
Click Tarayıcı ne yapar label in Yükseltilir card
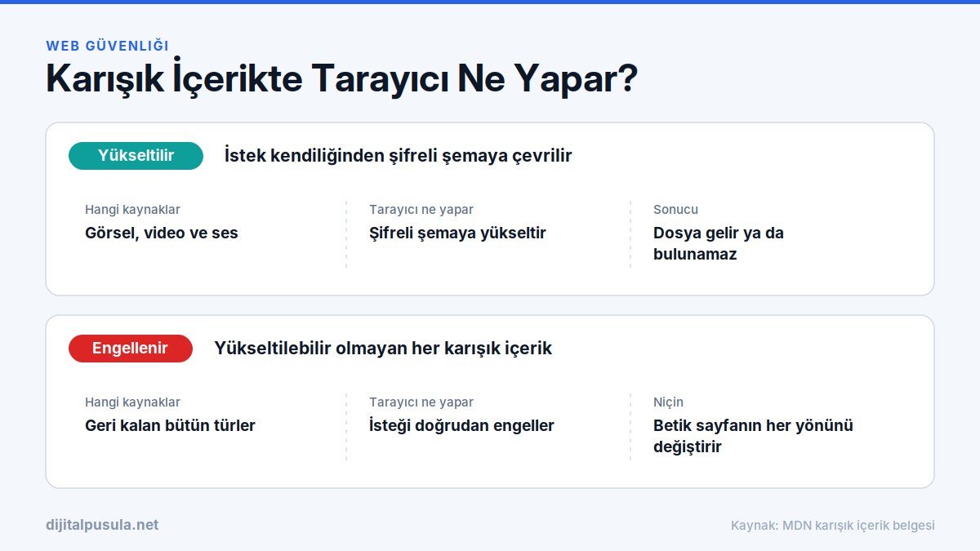click(x=421, y=210)
